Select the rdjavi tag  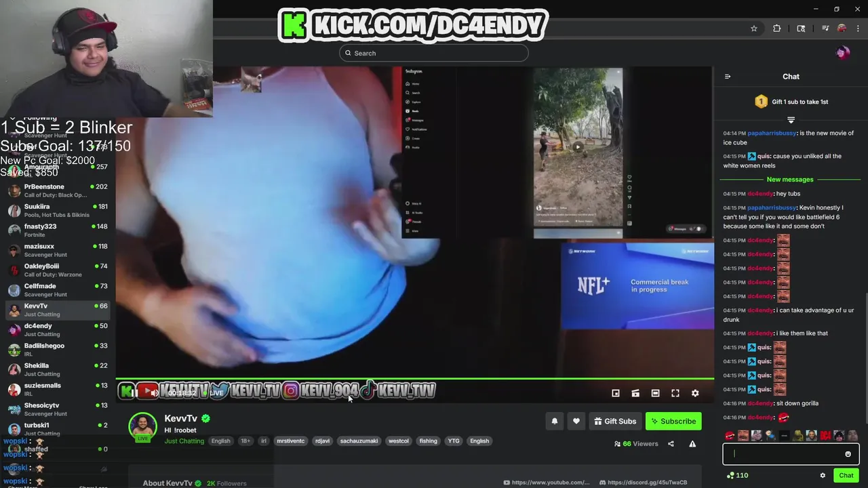pos(322,441)
